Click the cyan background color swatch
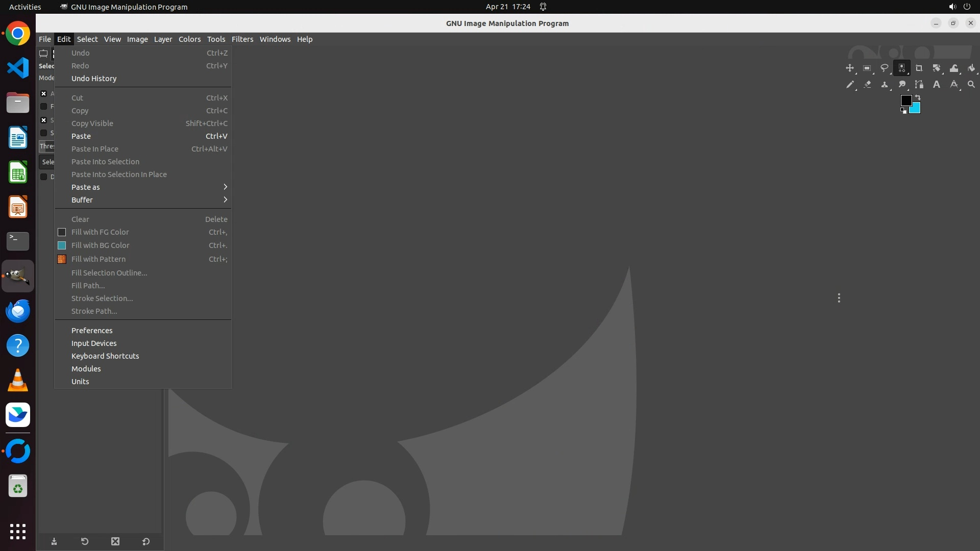The width and height of the screenshot is (980, 551). tap(916, 109)
